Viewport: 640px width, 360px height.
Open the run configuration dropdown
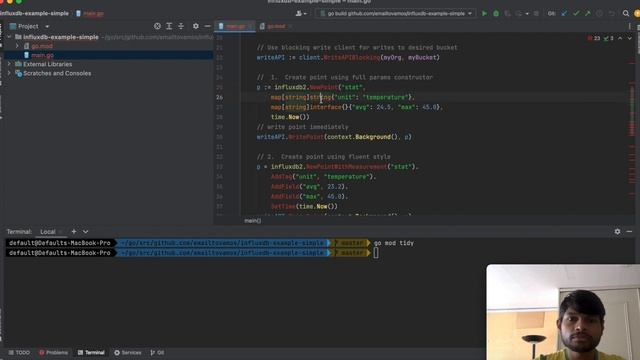pos(396,13)
